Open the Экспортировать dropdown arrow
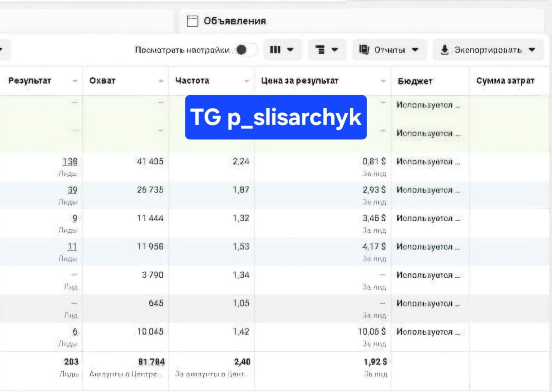This screenshot has width=552, height=392. click(532, 50)
